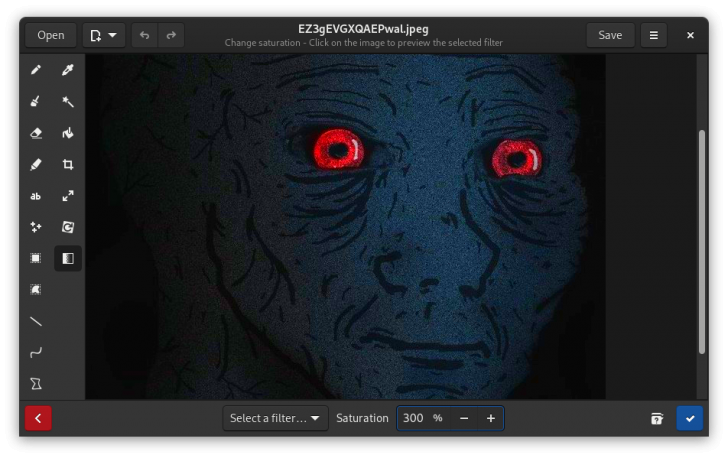Select the Text tool labeled ab
728x458 pixels.
click(x=36, y=196)
